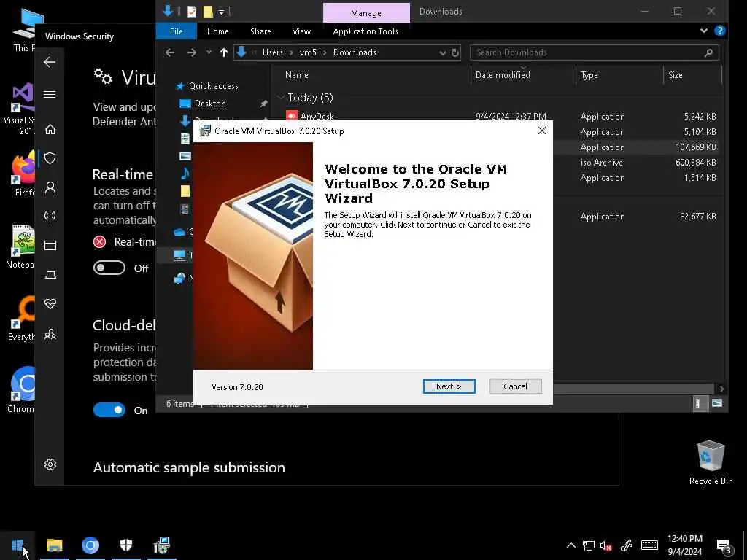Navigate back in File Explorer
Image resolution: width=747 pixels, height=560 pixels.
point(170,52)
